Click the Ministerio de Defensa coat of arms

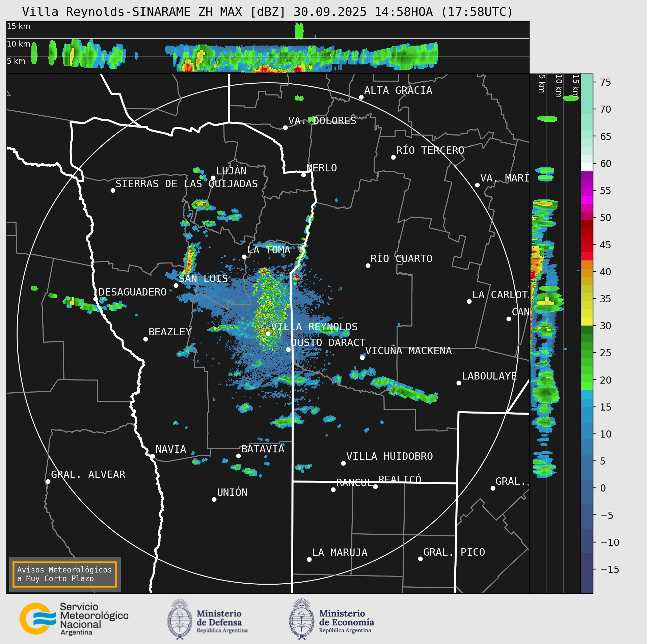click(180, 619)
